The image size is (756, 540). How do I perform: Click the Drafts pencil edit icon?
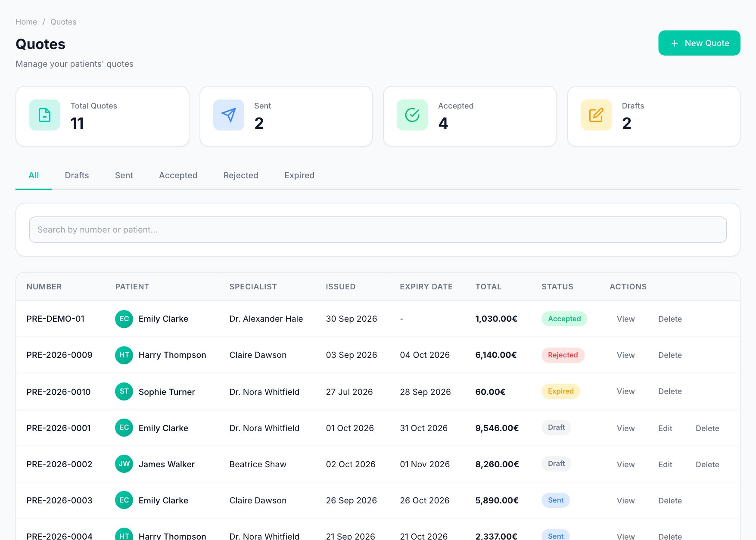pos(596,115)
